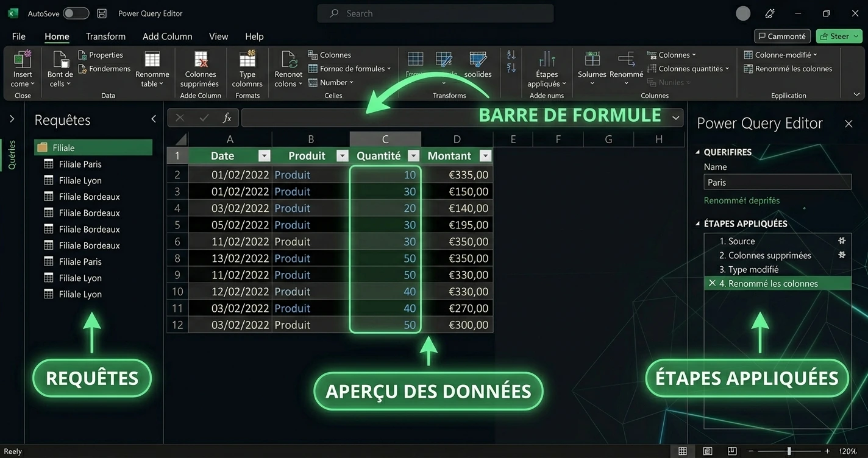Click the pen icon in the title bar
Screen dimensions: 868x458
770,13
